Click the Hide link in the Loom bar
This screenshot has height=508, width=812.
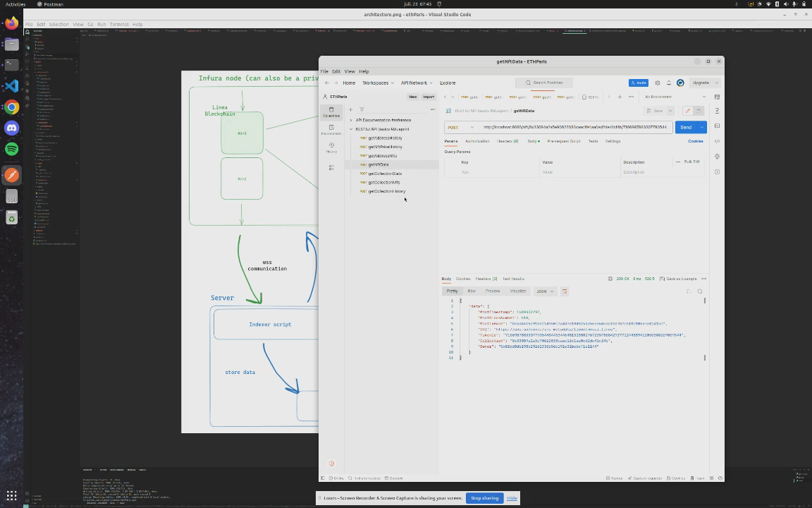tap(512, 498)
